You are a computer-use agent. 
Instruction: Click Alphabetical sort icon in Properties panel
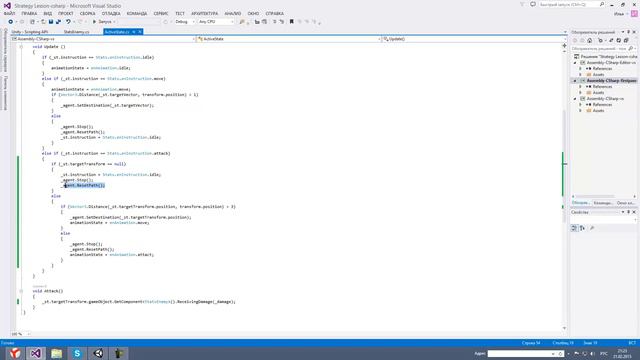pyautogui.click(x=582, y=228)
